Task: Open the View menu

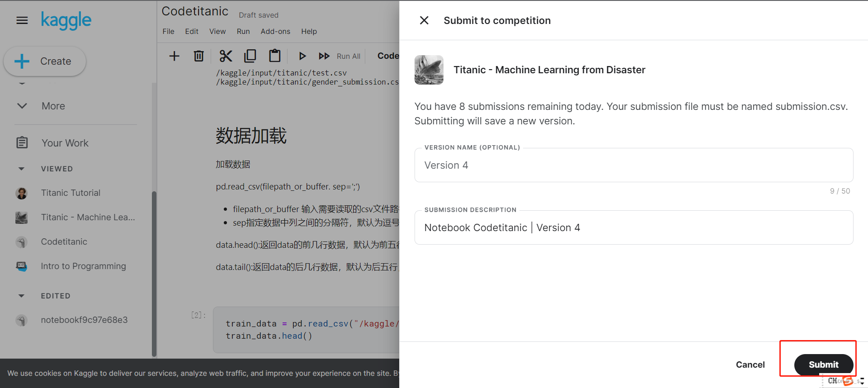Action: (x=217, y=31)
